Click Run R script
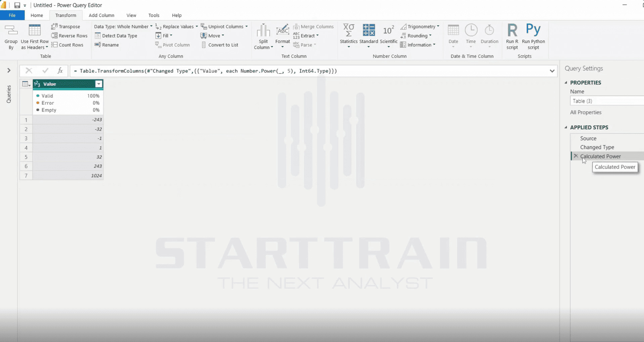The height and width of the screenshot is (342, 644). (x=512, y=37)
